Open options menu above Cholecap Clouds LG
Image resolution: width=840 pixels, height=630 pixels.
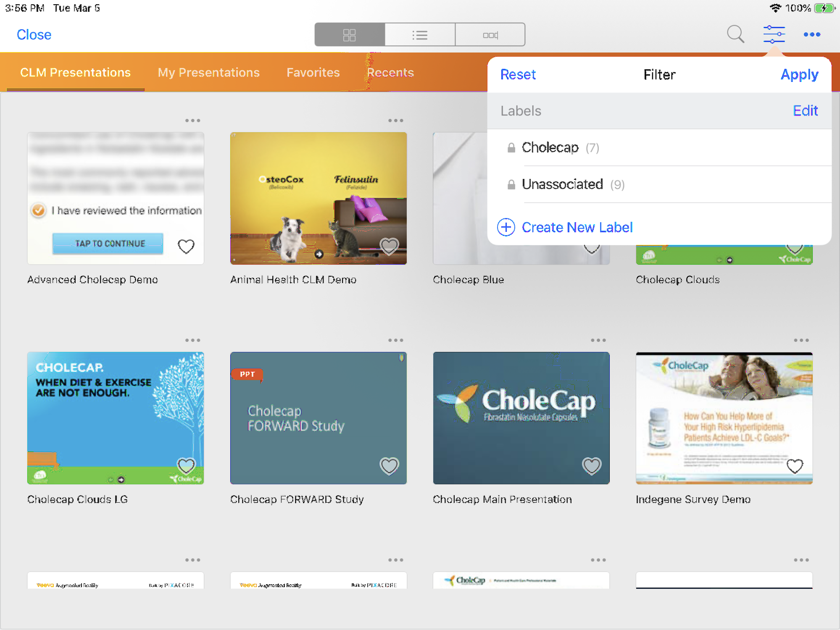192,340
